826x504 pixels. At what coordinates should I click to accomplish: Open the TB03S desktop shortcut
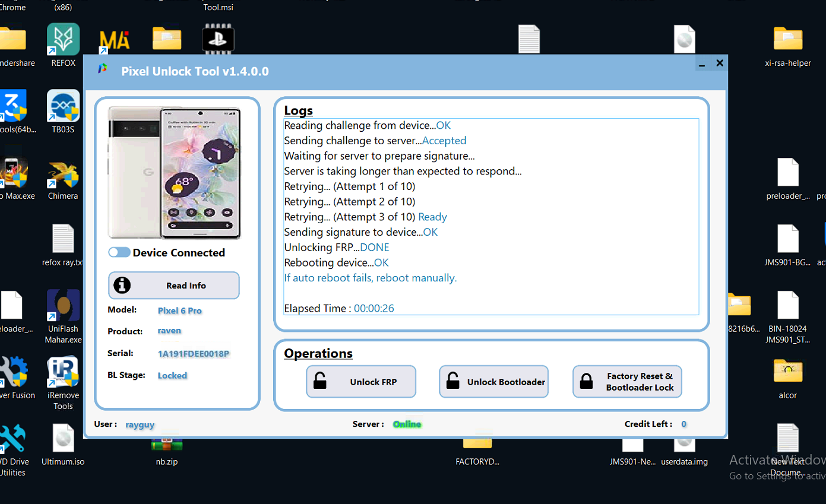(x=63, y=107)
